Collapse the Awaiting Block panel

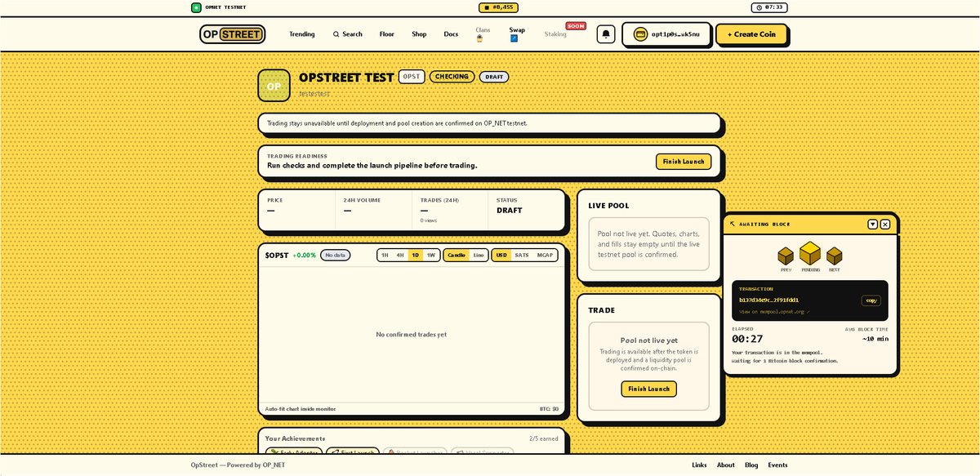click(x=872, y=224)
